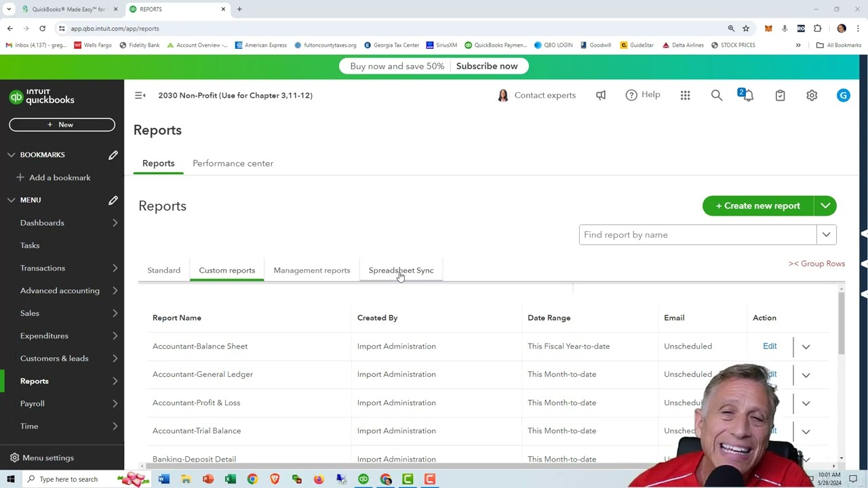Image resolution: width=868 pixels, height=488 pixels.
Task: Expand the Transactions submenu arrow
Action: [115, 268]
